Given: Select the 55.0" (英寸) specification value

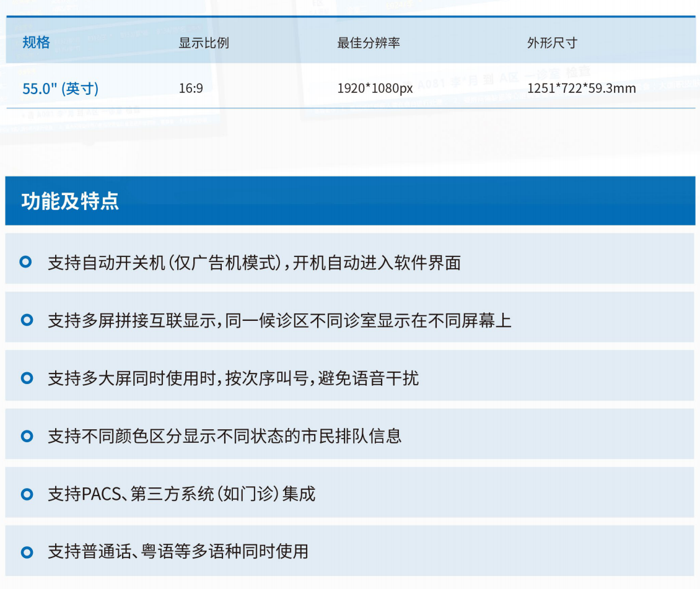Looking at the screenshot, I should [60, 89].
